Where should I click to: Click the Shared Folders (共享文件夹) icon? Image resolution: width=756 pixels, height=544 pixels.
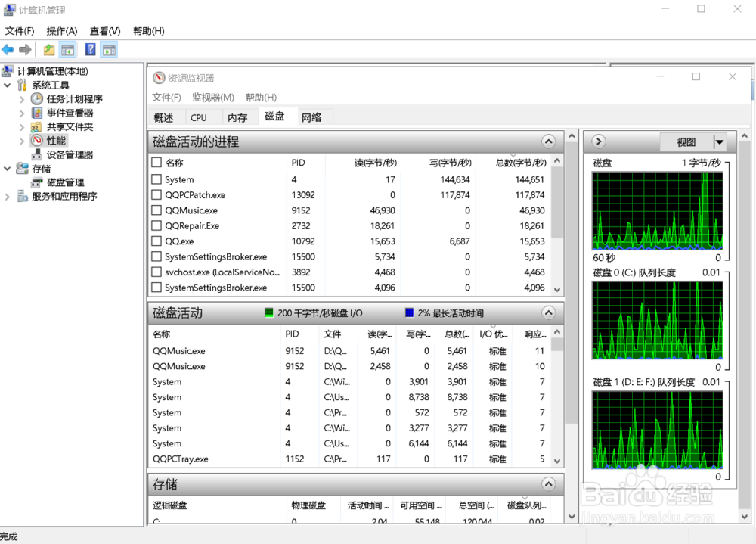click(36, 127)
